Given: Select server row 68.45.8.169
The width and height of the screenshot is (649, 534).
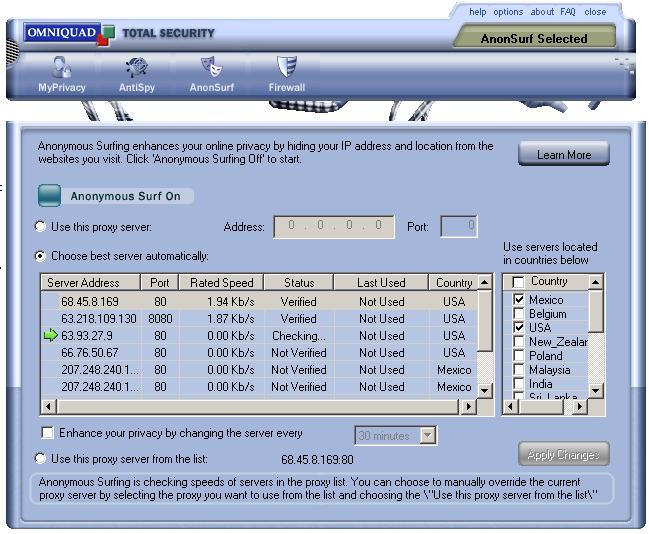Looking at the screenshot, I should 259,302.
